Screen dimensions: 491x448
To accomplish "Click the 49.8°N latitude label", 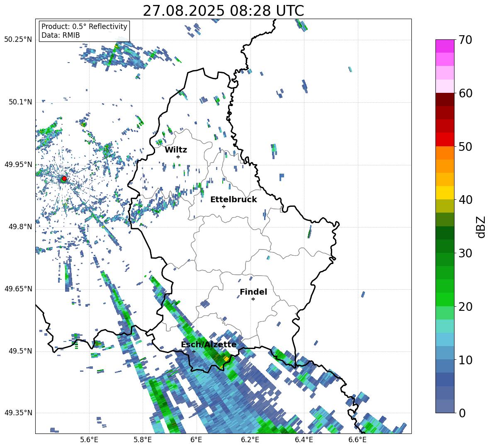I will pyautogui.click(x=20, y=227).
